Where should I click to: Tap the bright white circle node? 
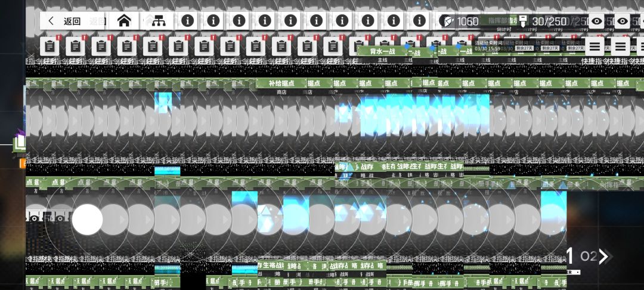pyautogui.click(x=87, y=220)
